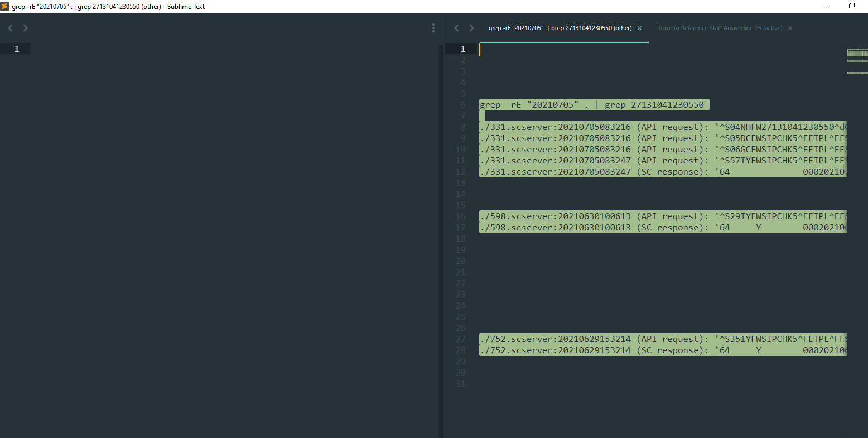Place cursor in the empty left editor pane
The height and width of the screenshot is (438, 868).
point(223,223)
